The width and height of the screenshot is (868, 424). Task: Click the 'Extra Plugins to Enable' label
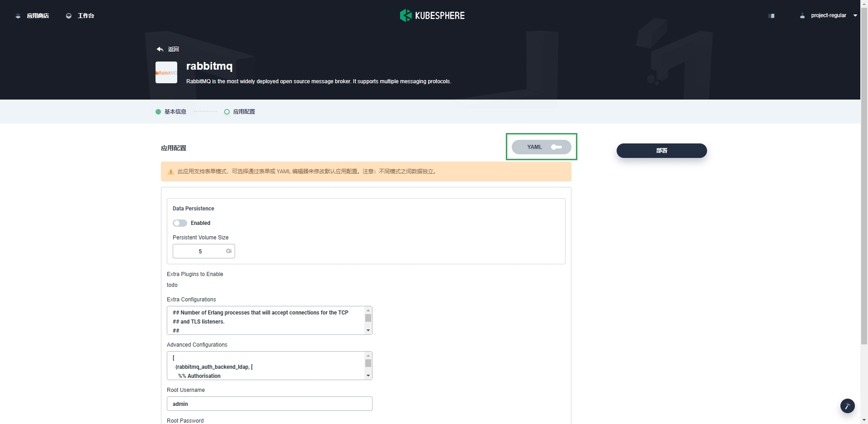(x=195, y=274)
